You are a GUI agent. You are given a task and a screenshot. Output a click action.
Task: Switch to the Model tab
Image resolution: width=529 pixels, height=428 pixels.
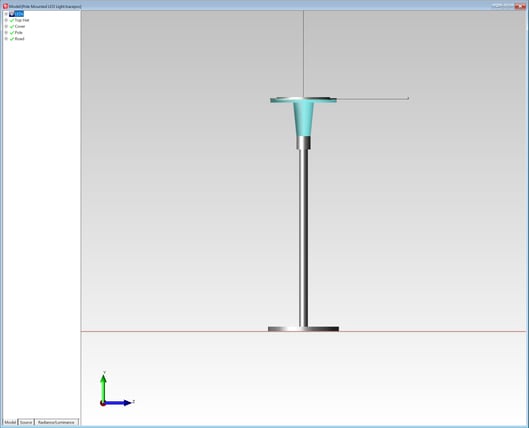click(10, 422)
